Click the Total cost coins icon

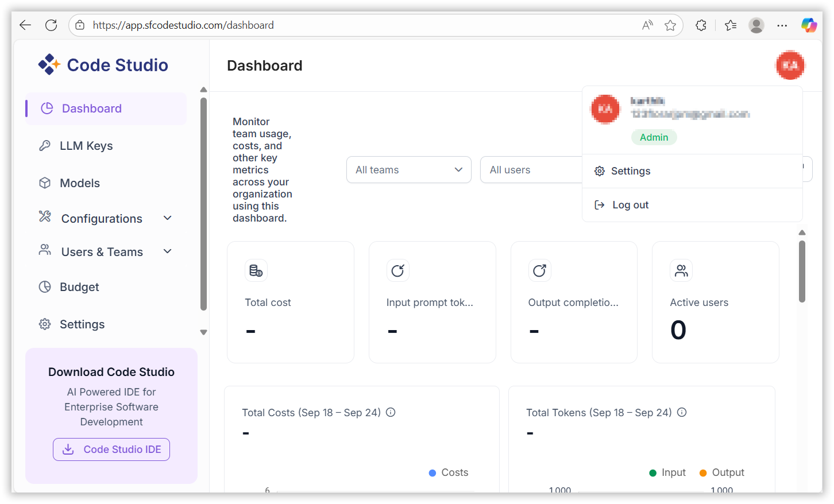pos(256,270)
